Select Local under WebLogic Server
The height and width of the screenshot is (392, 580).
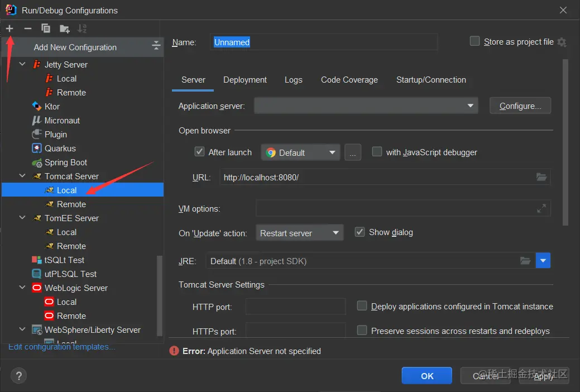[x=66, y=302]
